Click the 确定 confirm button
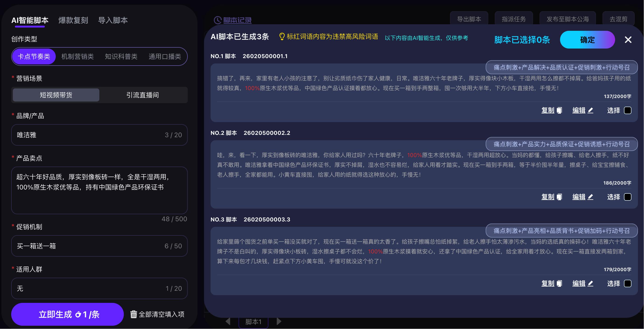 (587, 39)
